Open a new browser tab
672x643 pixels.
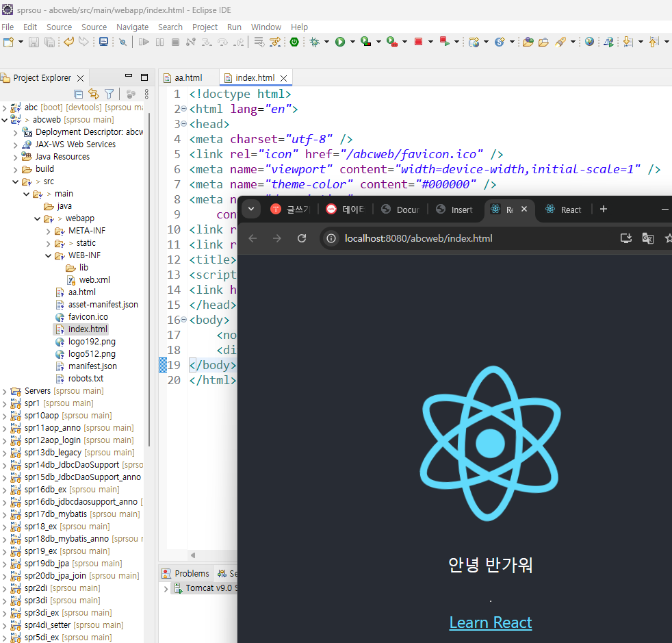coord(604,209)
